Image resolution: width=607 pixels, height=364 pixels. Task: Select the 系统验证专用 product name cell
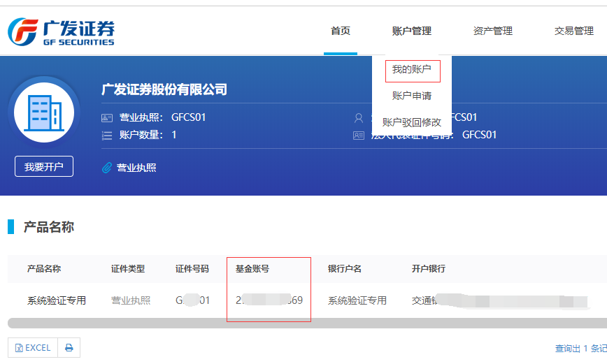57,300
